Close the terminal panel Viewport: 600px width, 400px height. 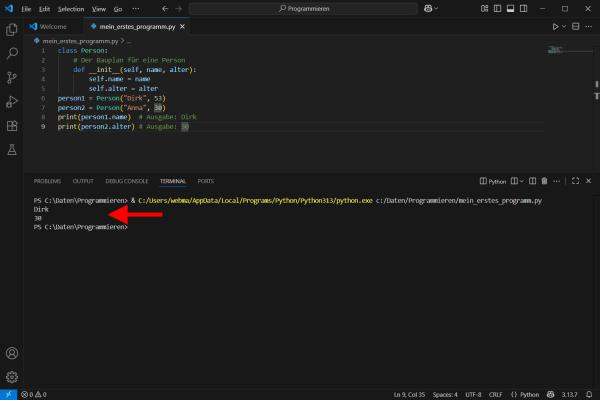(x=589, y=181)
